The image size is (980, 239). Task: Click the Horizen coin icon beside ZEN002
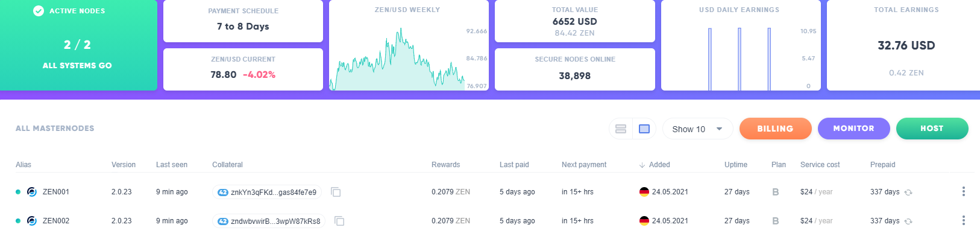coord(32,221)
